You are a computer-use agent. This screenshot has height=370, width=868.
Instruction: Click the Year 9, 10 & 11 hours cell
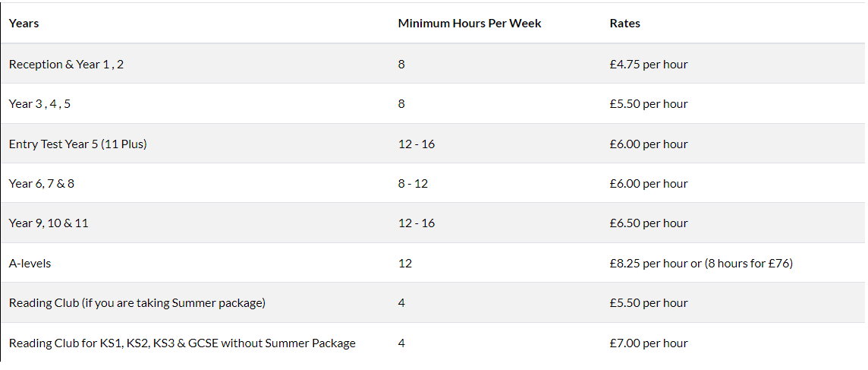[416, 223]
